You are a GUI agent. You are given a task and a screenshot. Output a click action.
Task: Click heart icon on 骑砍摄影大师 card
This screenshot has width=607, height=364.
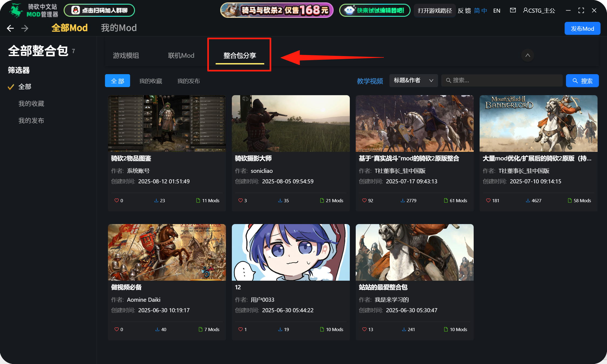(x=240, y=200)
